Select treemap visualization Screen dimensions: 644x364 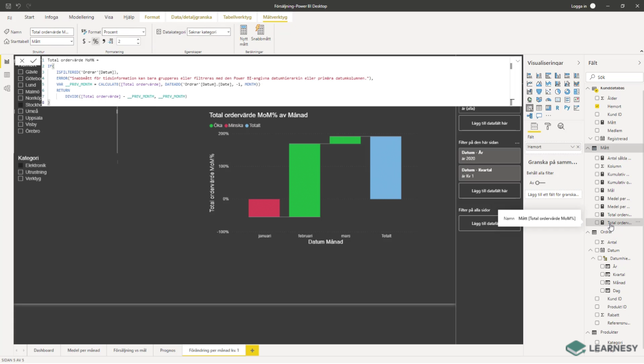577,91
